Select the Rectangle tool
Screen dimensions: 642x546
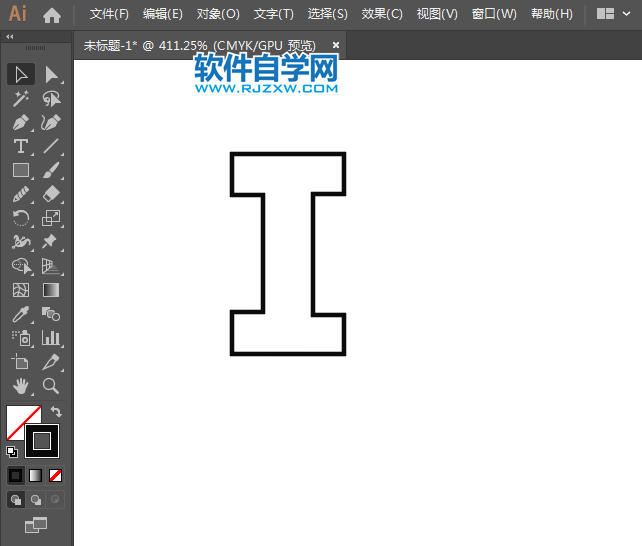click(21, 170)
